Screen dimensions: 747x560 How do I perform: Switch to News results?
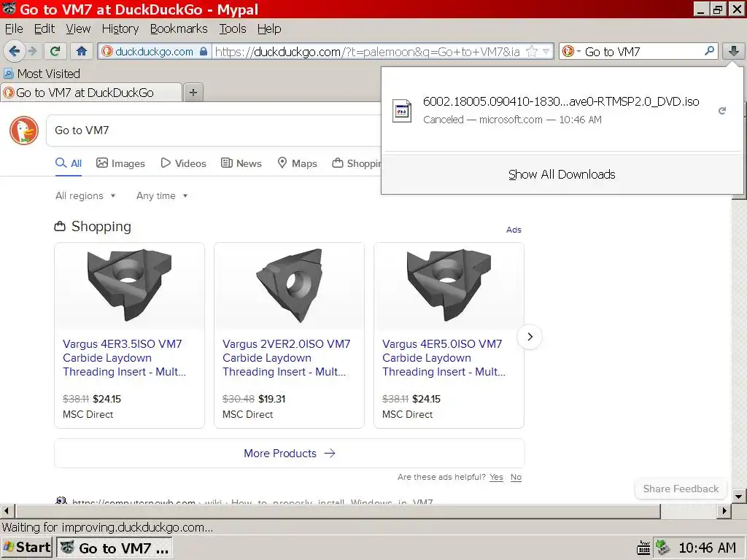click(x=241, y=163)
